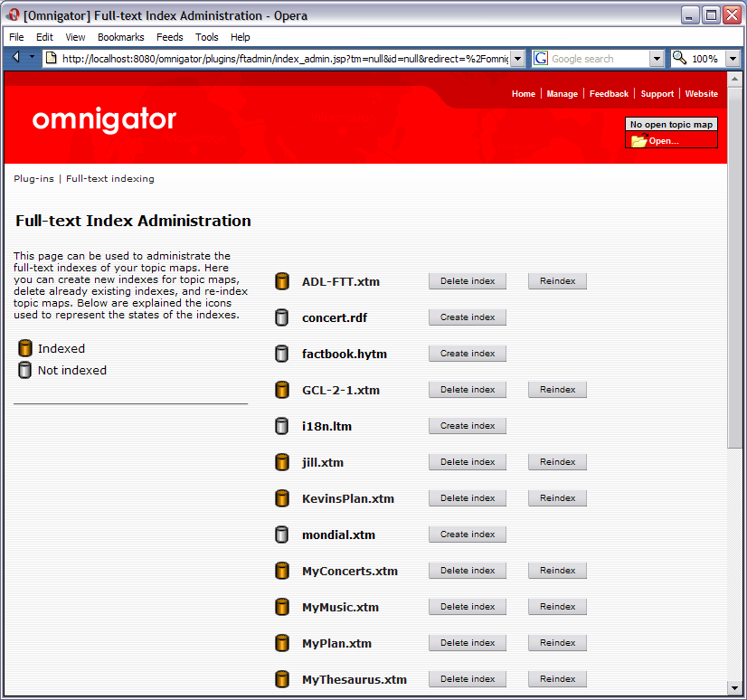The height and width of the screenshot is (700, 747).
Task: Click the indexed icon beside ADL-FTT.xtm
Action: 281,281
